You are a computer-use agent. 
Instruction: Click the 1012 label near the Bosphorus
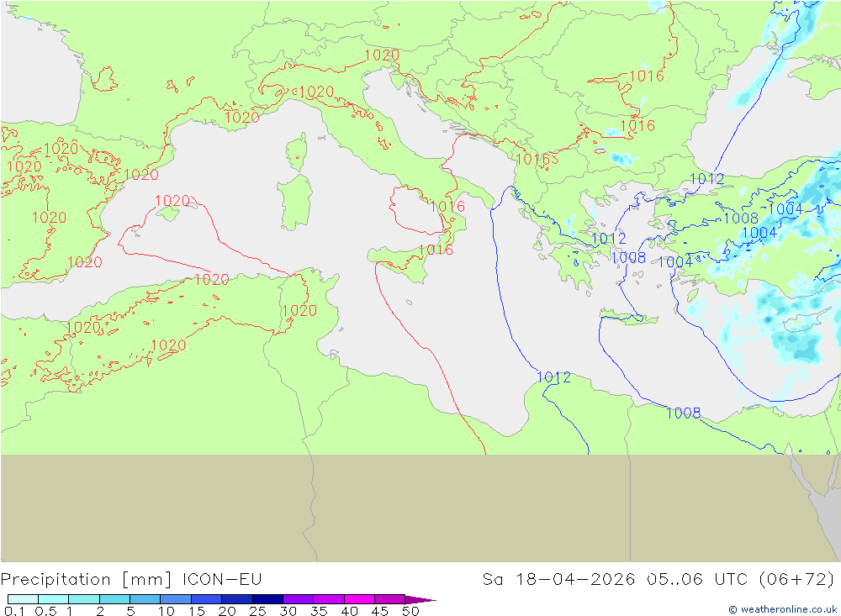coord(706,179)
